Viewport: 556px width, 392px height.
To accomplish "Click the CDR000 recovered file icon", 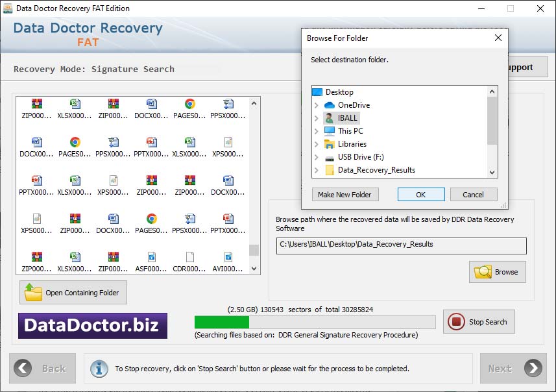I will coord(190,261).
